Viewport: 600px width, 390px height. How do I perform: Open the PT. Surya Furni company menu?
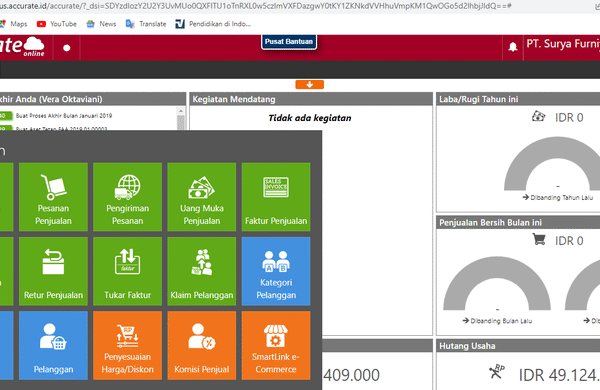562,44
